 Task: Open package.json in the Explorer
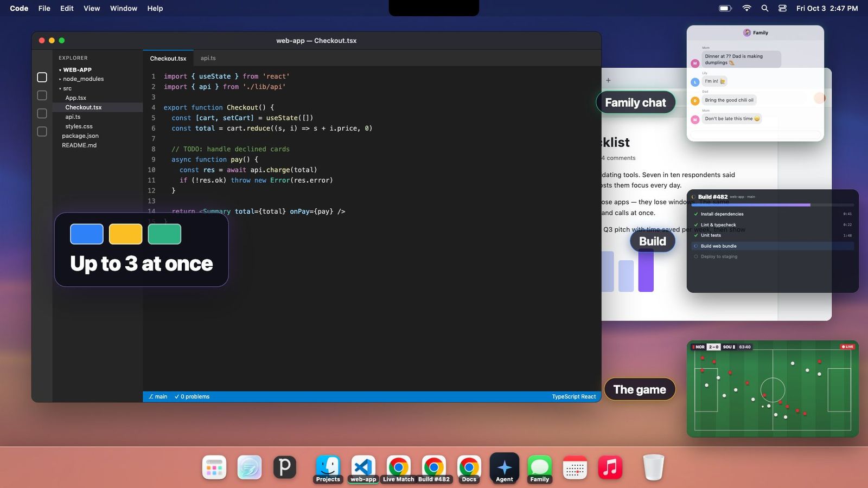pos(80,136)
